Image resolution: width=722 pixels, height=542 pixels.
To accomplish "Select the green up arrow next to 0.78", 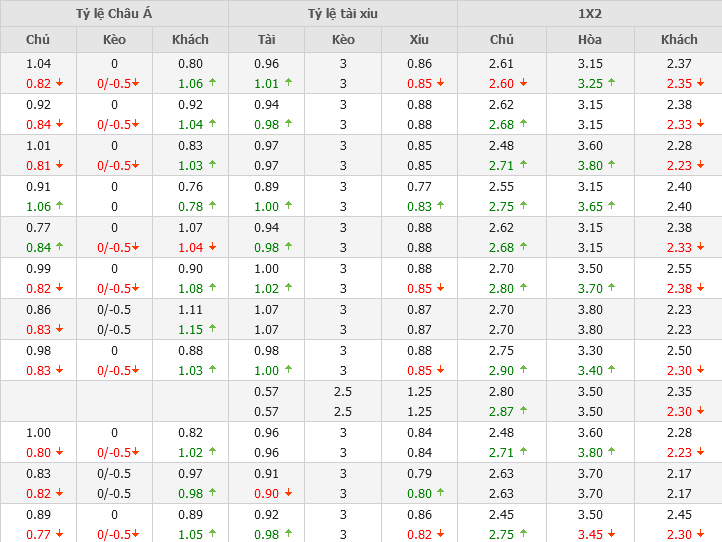I will [x=211, y=207].
